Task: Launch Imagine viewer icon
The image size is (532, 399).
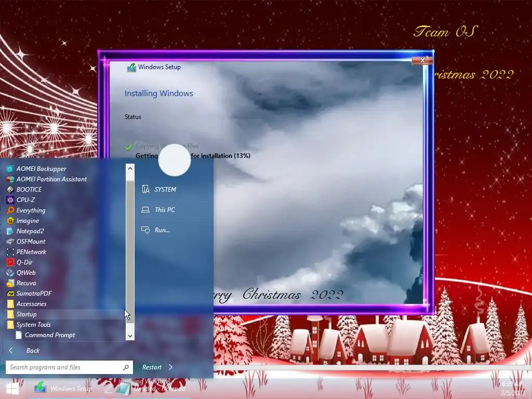Action: (x=10, y=220)
